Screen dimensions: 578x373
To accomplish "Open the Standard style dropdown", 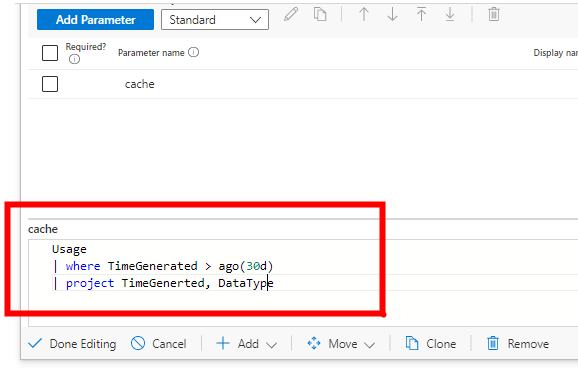I will coord(215,20).
